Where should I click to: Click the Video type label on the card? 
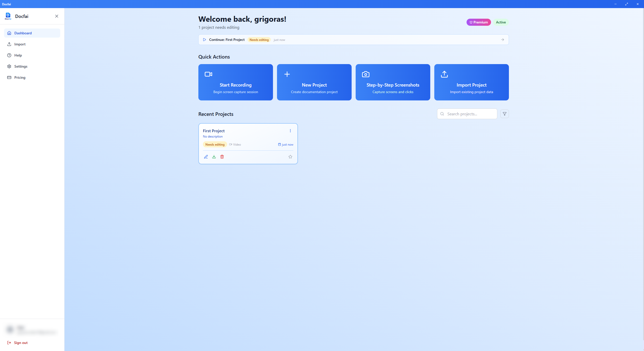pos(235,145)
